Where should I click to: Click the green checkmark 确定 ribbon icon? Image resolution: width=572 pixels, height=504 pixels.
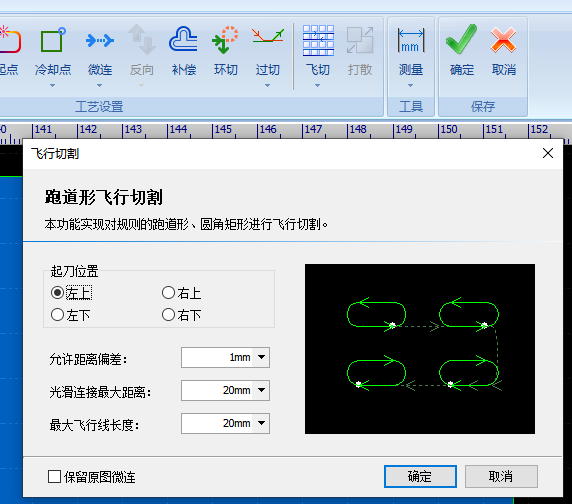pyautogui.click(x=461, y=39)
